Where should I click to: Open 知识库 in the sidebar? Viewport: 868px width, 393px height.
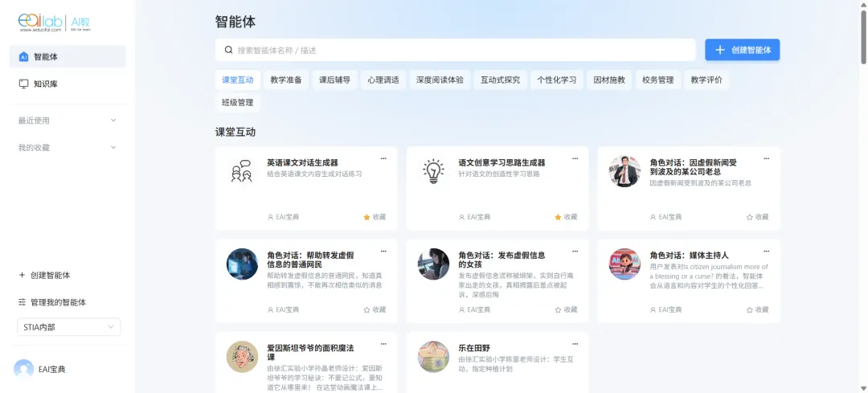[68, 84]
